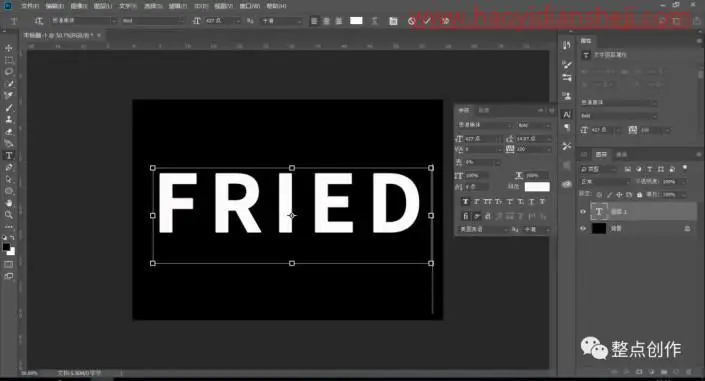Hide the black background layer eye
Image resolution: width=705 pixels, height=381 pixels.
pos(583,229)
